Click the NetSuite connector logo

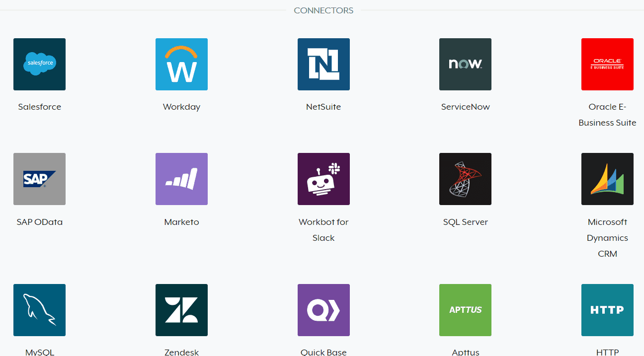(323, 64)
